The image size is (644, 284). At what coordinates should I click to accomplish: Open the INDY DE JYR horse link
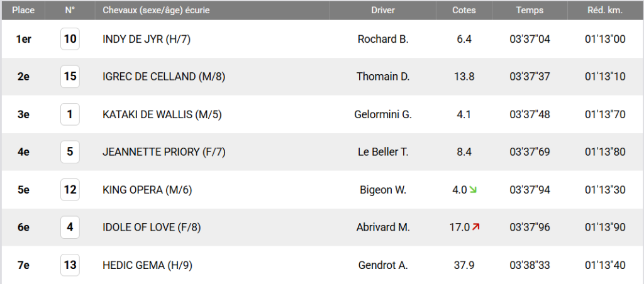point(147,40)
